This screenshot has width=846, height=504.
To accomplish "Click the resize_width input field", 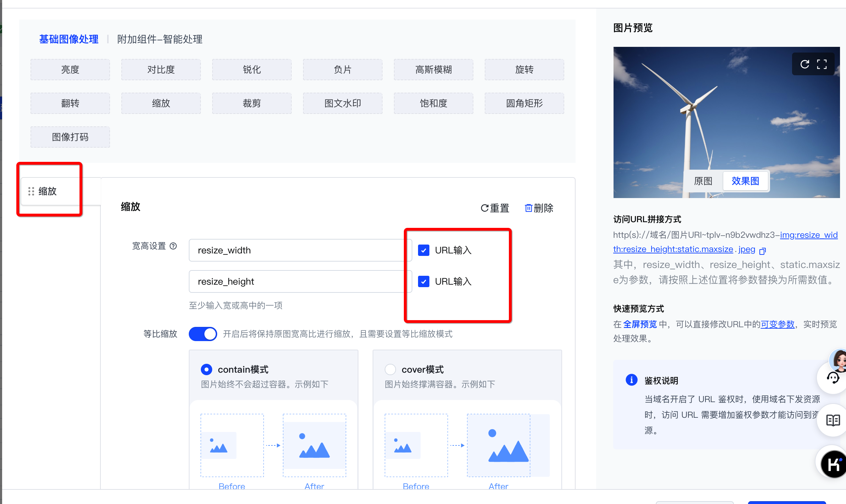I will [x=300, y=250].
